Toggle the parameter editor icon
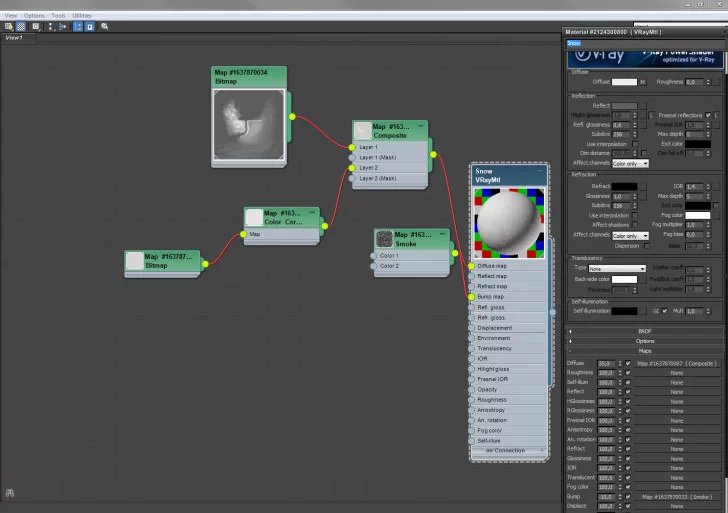Screen dimensions: 728x513 coord(90,26)
